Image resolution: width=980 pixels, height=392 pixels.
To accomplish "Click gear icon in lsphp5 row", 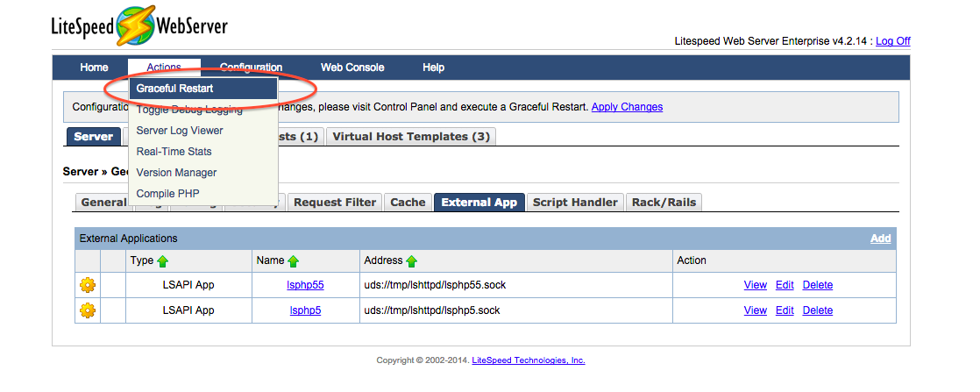I will click(x=88, y=310).
